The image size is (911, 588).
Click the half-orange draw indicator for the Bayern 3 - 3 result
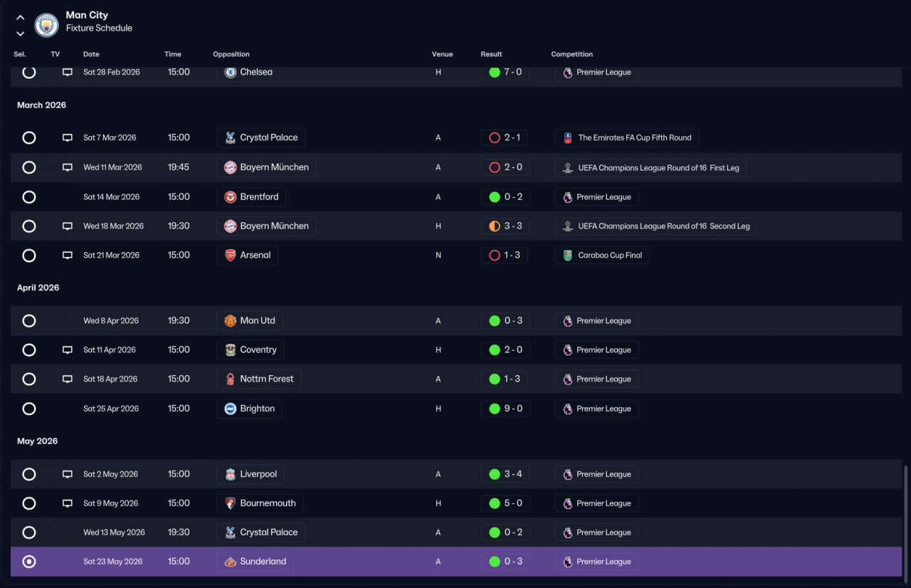[495, 226]
